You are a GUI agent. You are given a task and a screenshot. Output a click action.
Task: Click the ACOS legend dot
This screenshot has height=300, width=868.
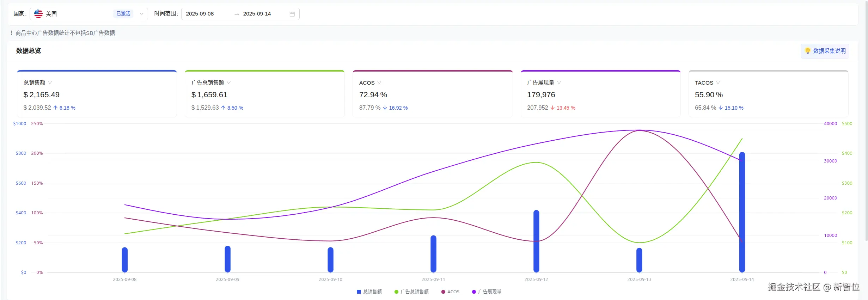443,292
